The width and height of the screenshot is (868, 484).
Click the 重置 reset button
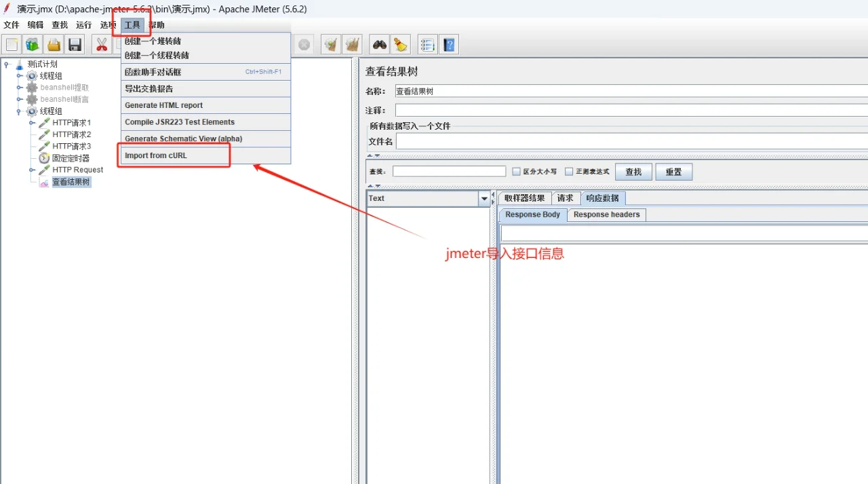pos(673,172)
